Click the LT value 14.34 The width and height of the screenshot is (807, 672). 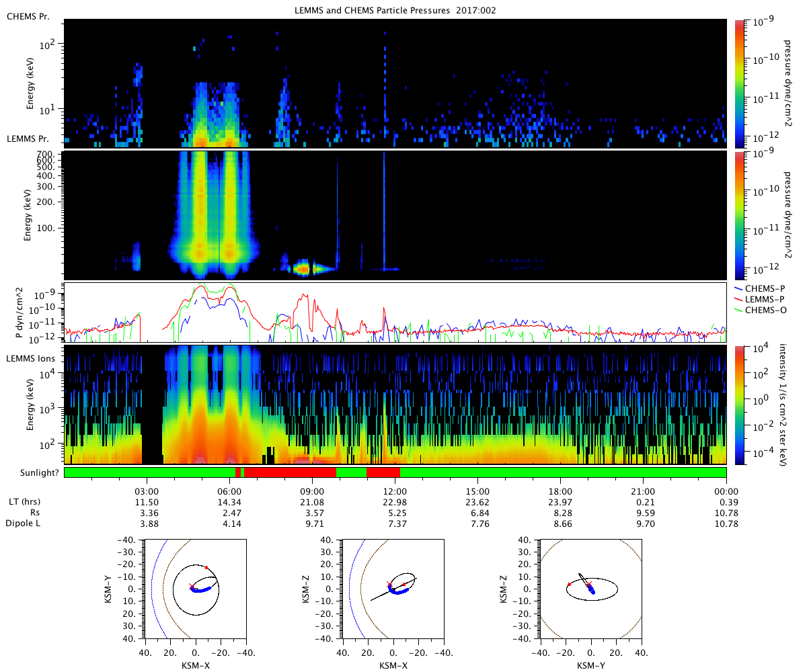point(230,502)
